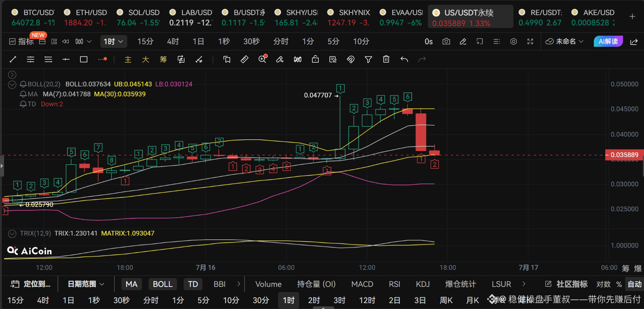Image resolution: width=644 pixels, height=309 pixels.
Task: Select the horizontal lines drawing tool
Action: coord(48,59)
